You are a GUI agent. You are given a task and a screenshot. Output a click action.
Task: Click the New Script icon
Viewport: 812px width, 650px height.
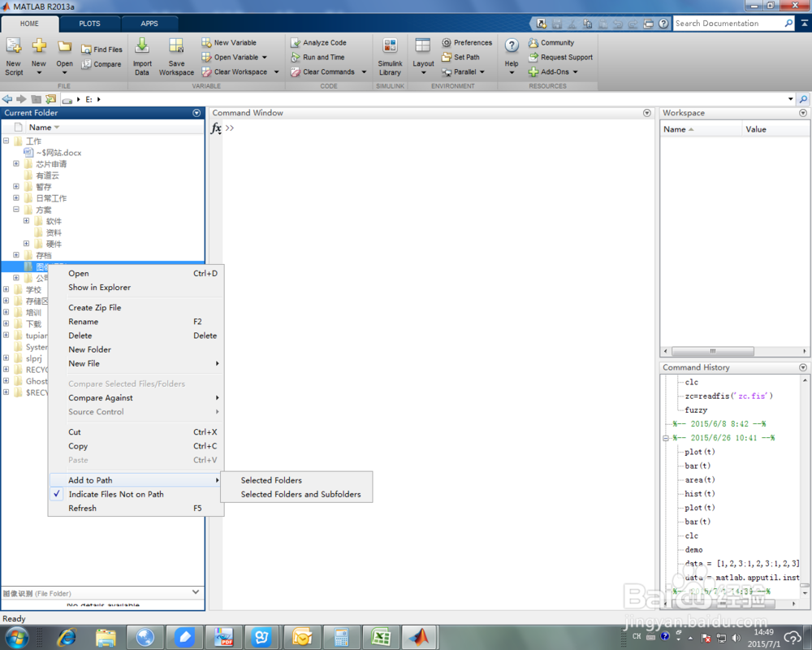14,46
